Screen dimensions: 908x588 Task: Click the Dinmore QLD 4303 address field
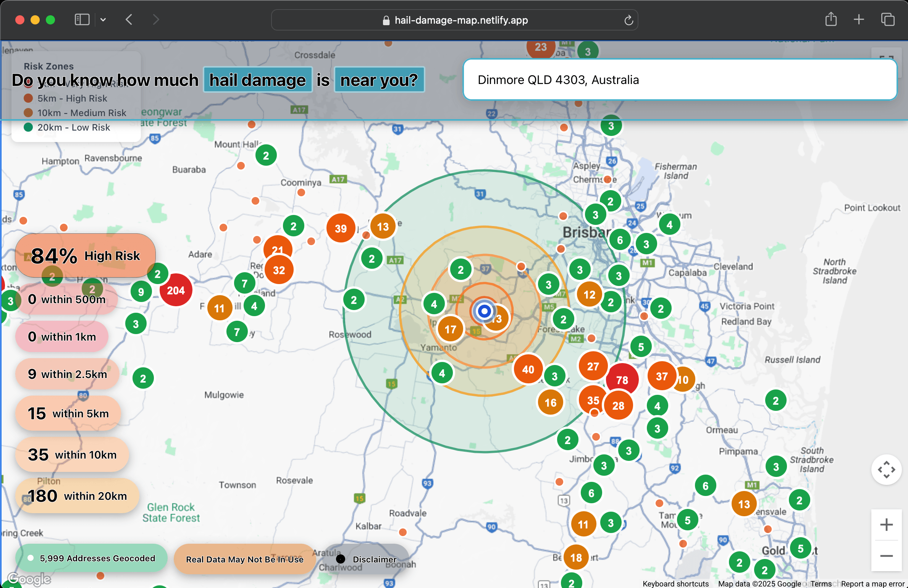pyautogui.click(x=680, y=80)
